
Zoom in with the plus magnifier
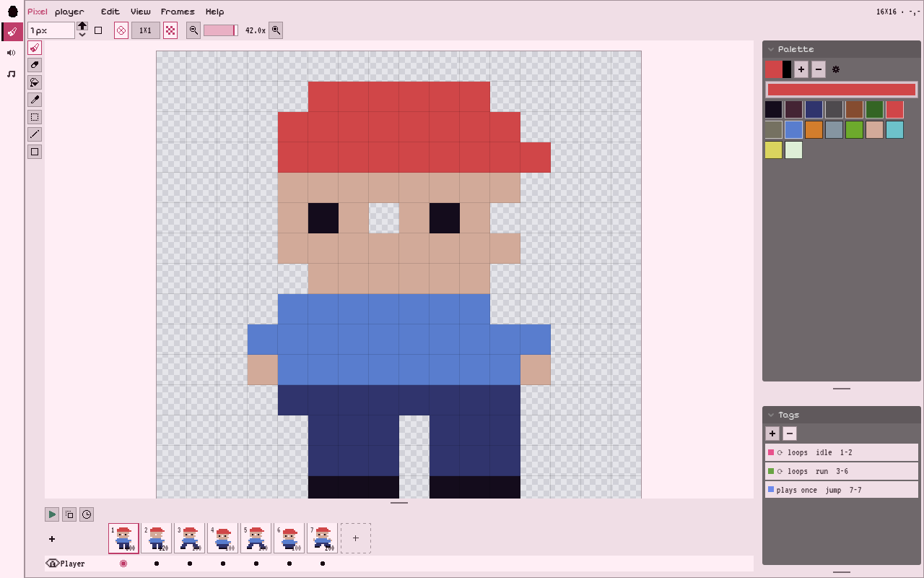pyautogui.click(x=276, y=30)
